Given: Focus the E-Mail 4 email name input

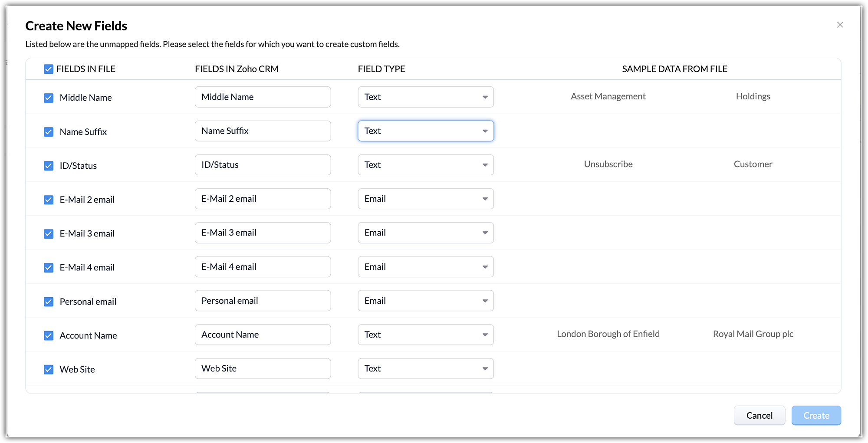Looking at the screenshot, I should click(263, 267).
